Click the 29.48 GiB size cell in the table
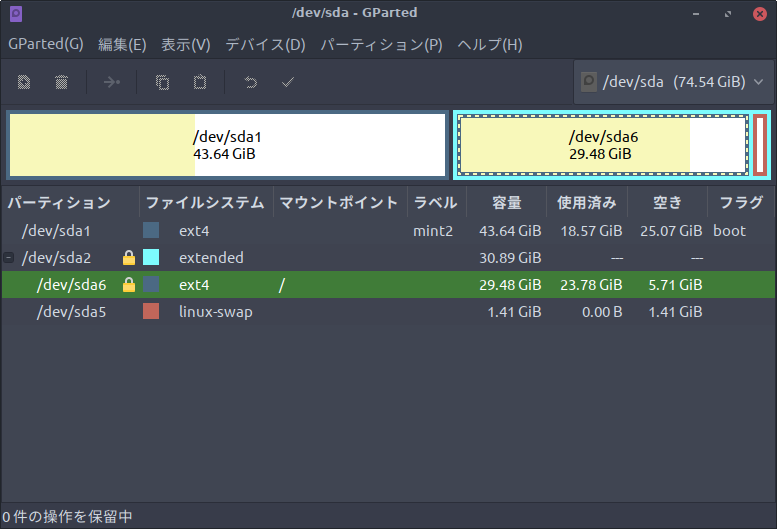This screenshot has height=529, width=777. [x=510, y=285]
